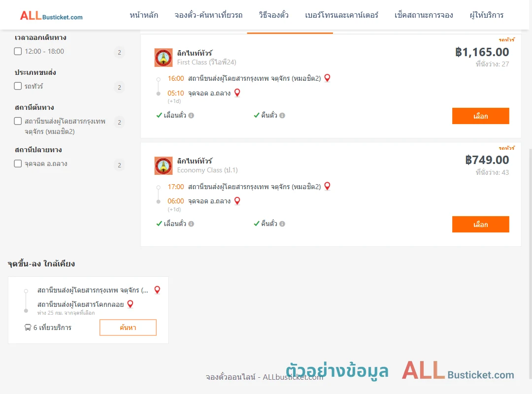Click the 16:00 departure time
This screenshot has height=394, width=532.
click(176, 78)
